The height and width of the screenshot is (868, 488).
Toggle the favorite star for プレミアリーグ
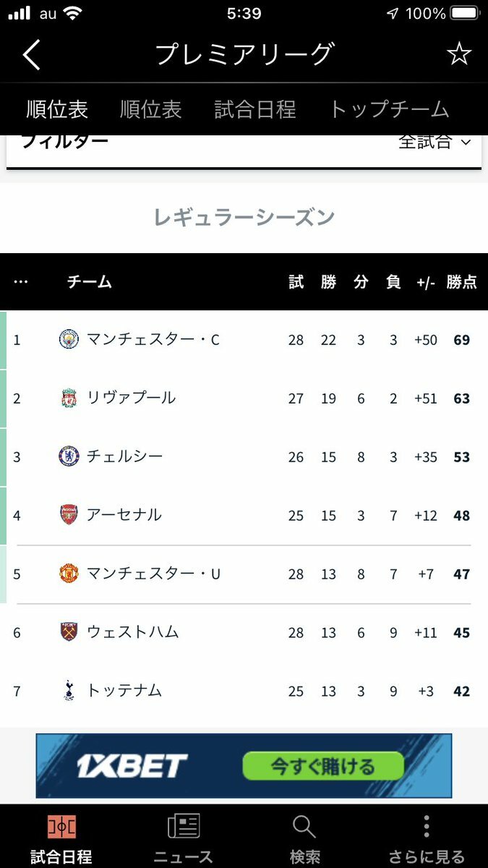point(458,54)
